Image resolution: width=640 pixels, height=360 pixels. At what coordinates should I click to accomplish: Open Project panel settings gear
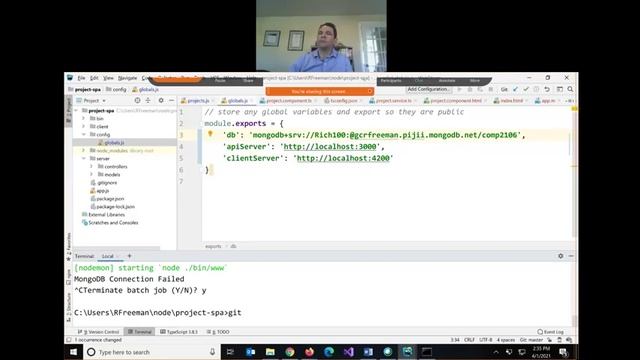(161, 100)
